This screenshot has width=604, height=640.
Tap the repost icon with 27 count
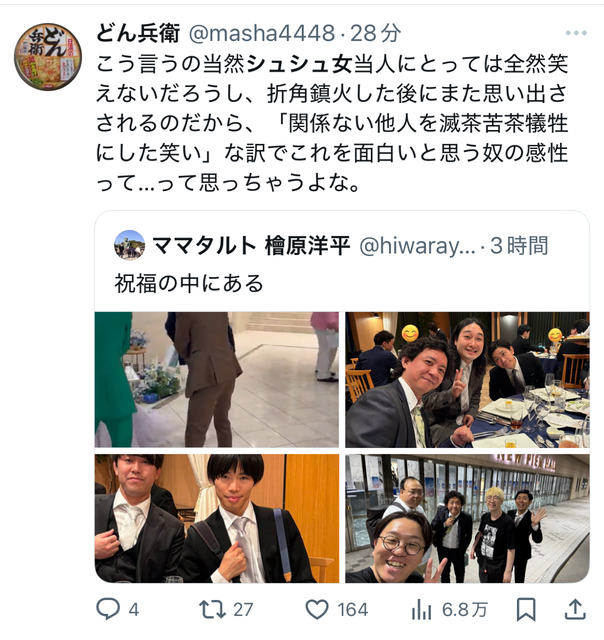212,609
